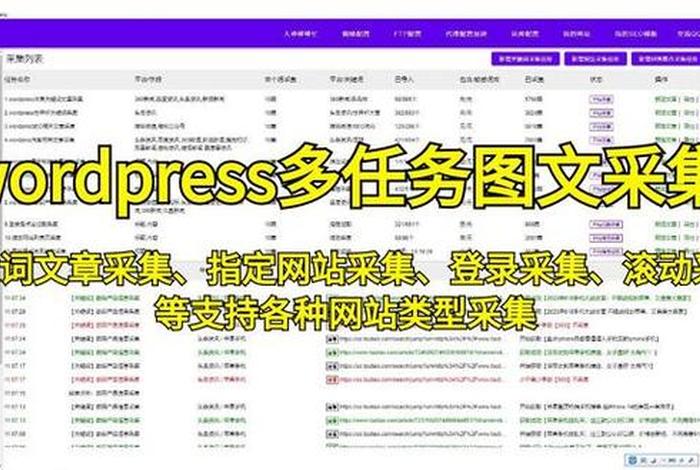The height and width of the screenshot is (470, 700).
Task: Open the SEO template item in purple navigation bar
Action: (635, 34)
